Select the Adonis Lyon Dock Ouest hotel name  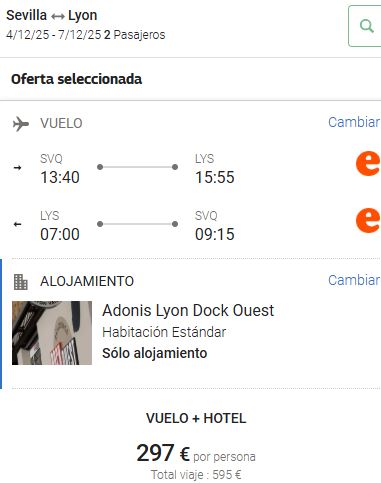[188, 310]
